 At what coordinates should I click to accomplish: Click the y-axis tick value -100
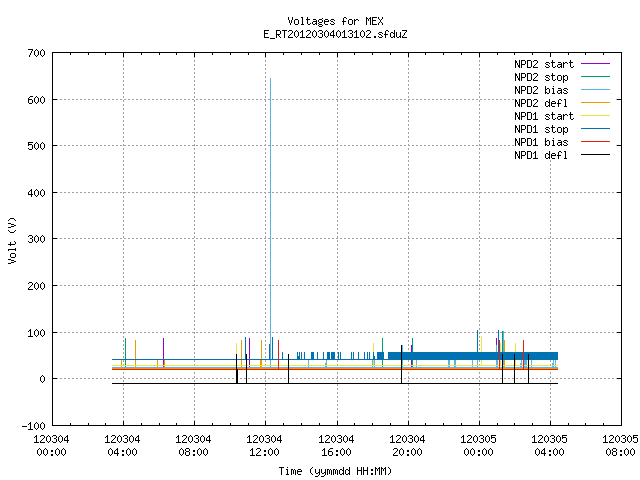click(x=33, y=426)
